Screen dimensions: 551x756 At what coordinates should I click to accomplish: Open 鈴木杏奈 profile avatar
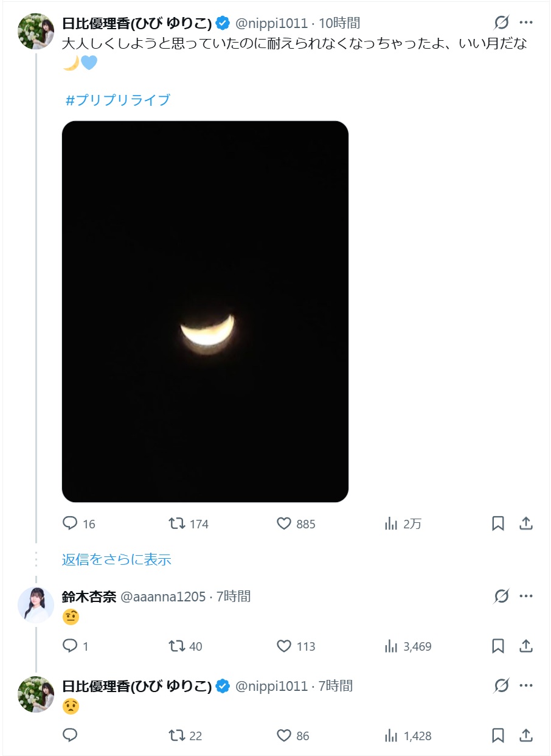click(36, 604)
